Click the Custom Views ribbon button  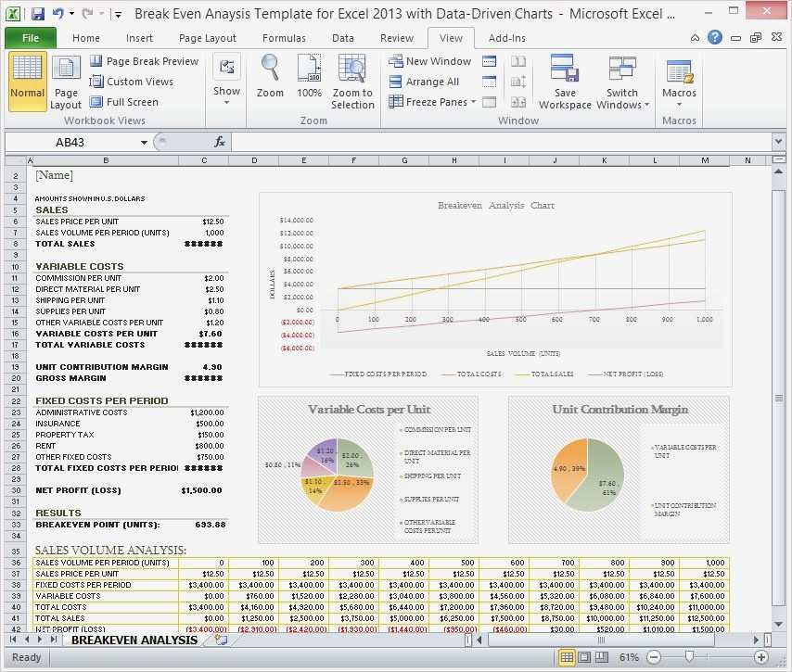[x=131, y=82]
